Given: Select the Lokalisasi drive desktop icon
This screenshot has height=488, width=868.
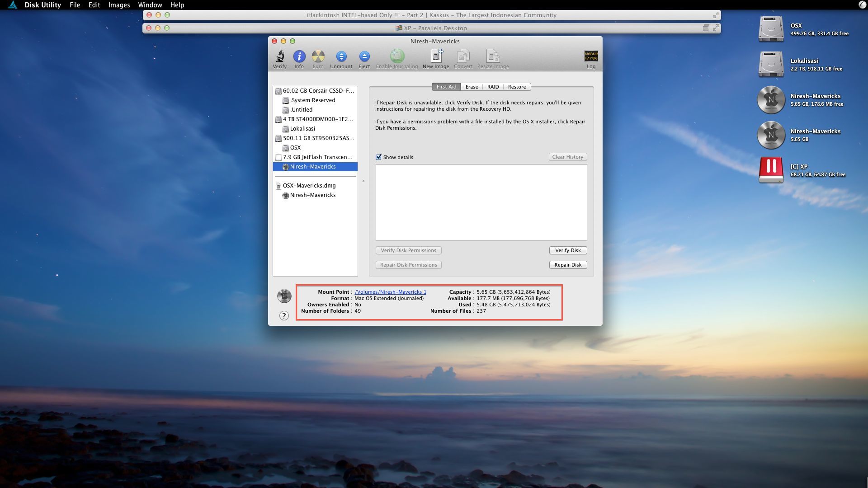Looking at the screenshot, I should 771,64.
